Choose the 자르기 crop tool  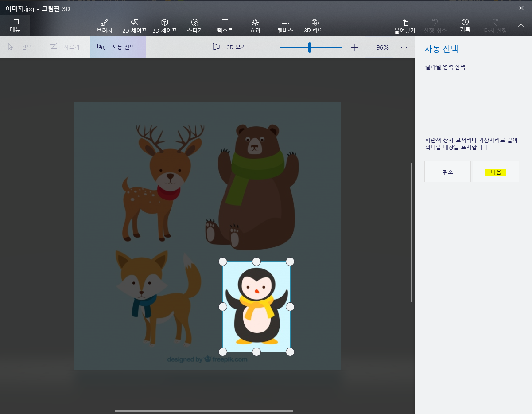[x=65, y=47]
